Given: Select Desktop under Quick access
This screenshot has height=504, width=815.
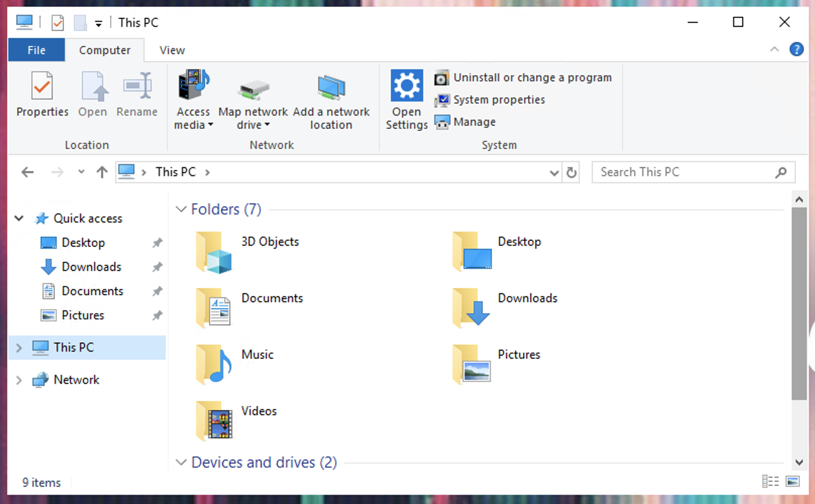Looking at the screenshot, I should click(83, 243).
